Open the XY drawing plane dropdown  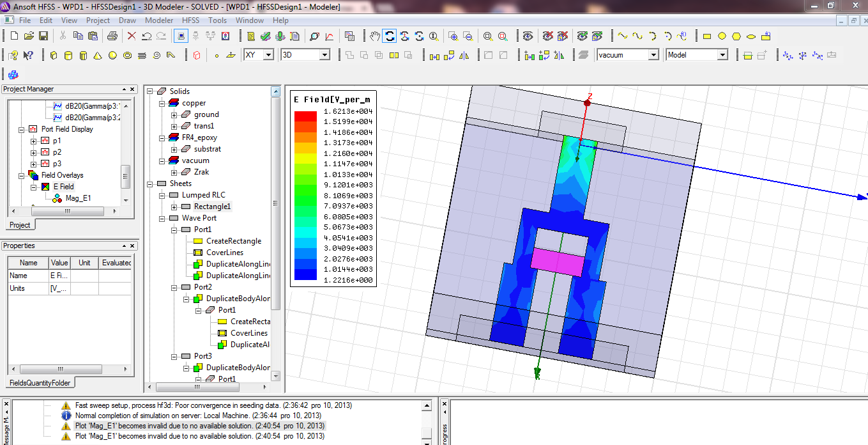click(x=268, y=55)
